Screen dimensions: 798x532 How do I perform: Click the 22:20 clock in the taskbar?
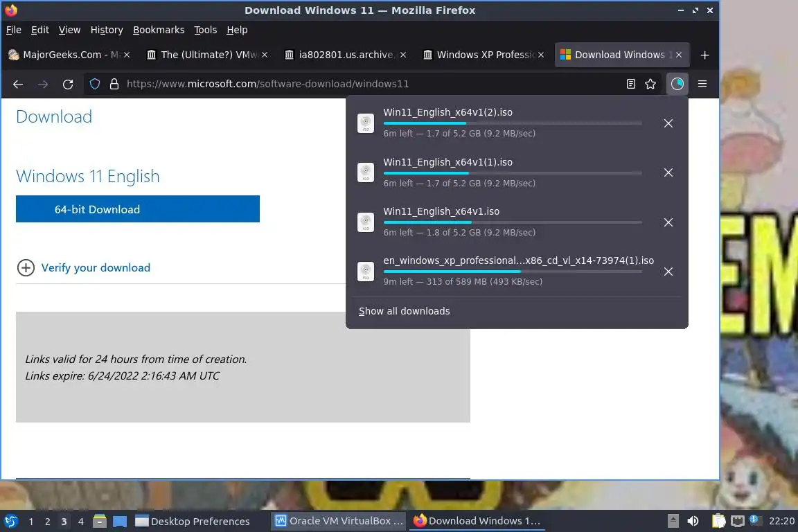pyautogui.click(x=781, y=521)
